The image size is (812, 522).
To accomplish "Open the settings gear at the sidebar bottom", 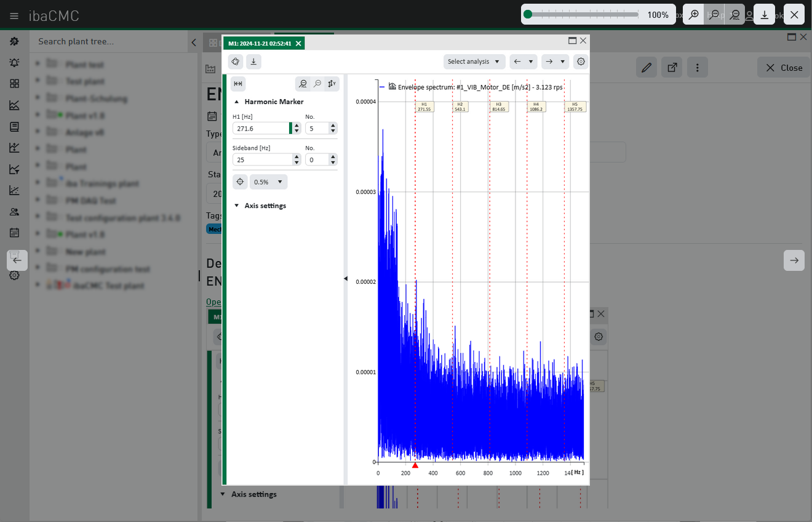I will coord(14,276).
